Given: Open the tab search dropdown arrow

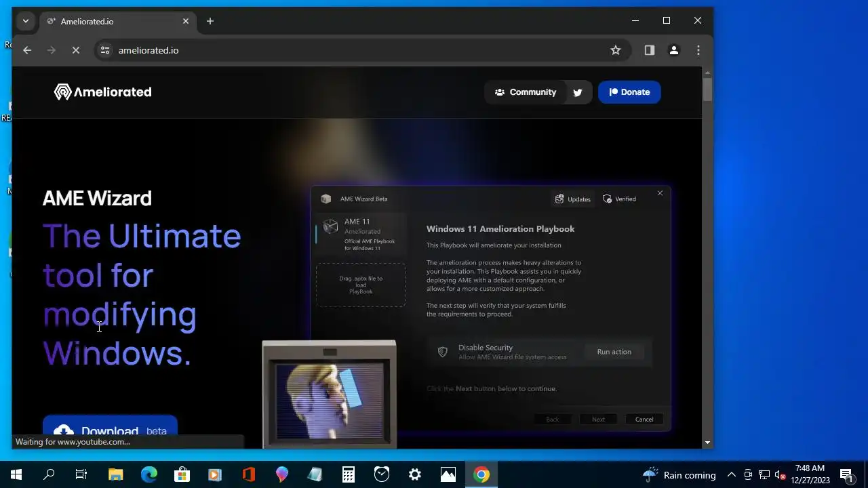Looking at the screenshot, I should point(26,21).
